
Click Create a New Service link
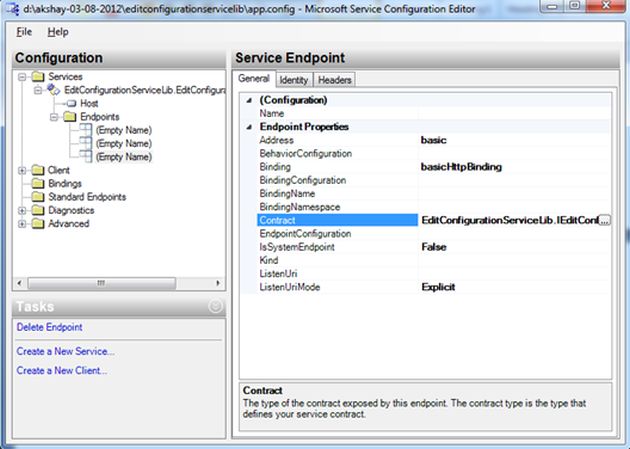pyautogui.click(x=65, y=351)
